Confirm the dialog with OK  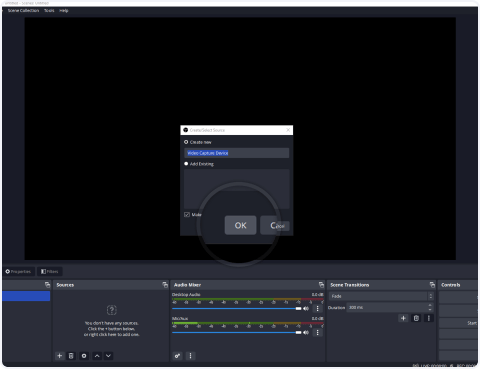point(240,225)
